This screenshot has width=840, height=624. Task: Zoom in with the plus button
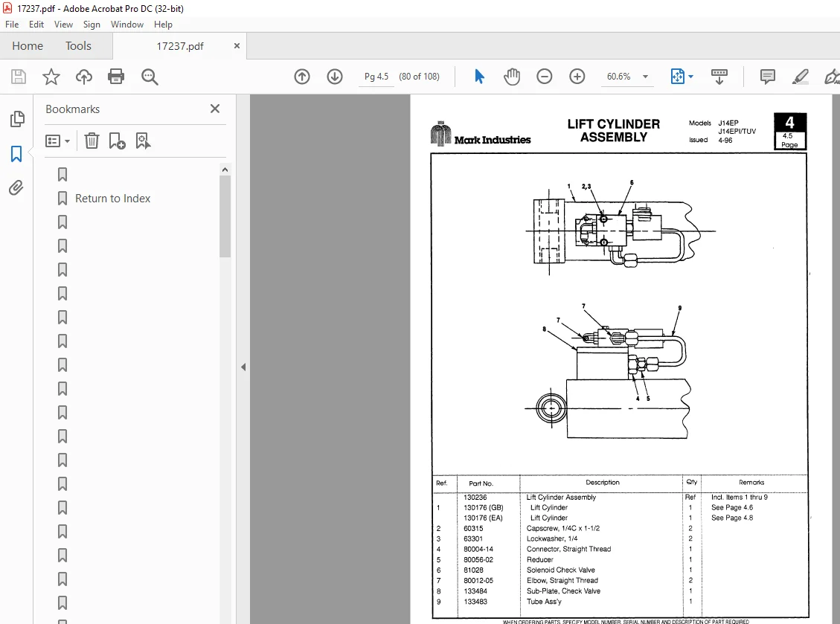tap(577, 77)
